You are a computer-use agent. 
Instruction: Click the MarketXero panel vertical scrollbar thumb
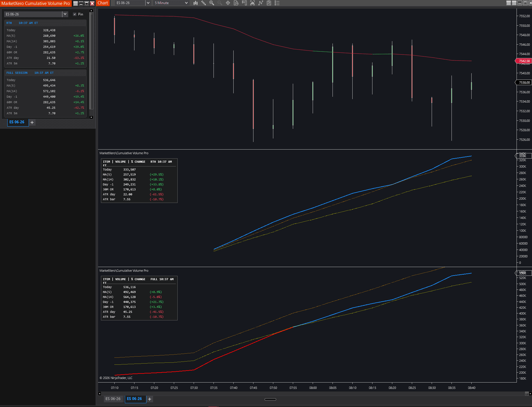point(91,61)
